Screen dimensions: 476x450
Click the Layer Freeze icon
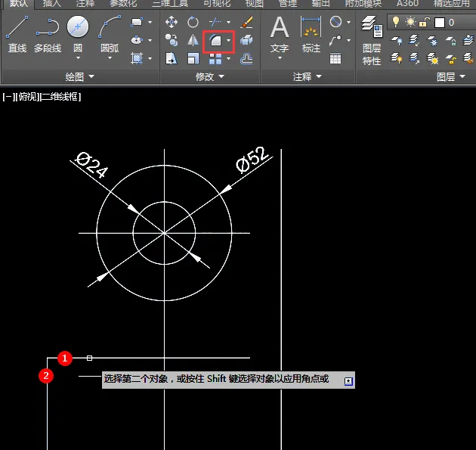pyautogui.click(x=432, y=40)
